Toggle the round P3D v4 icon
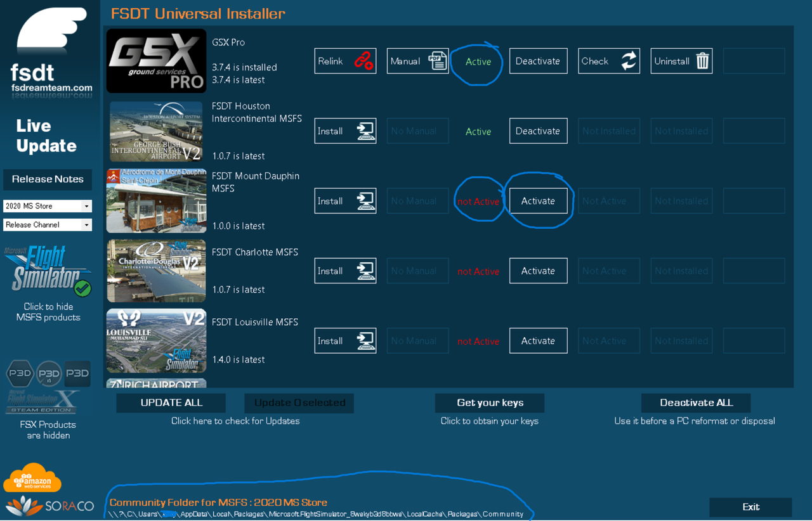The image size is (812, 521). click(x=49, y=373)
